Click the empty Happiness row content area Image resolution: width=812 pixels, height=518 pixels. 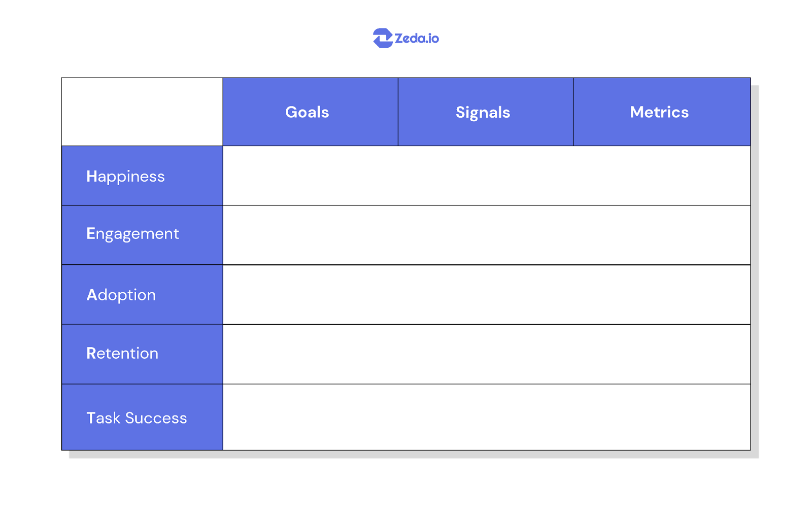[x=486, y=176]
